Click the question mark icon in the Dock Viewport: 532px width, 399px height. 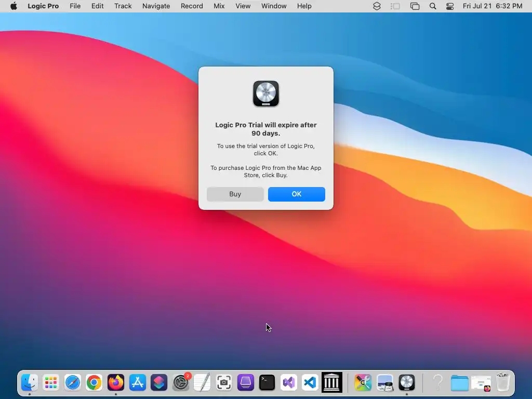(437, 382)
